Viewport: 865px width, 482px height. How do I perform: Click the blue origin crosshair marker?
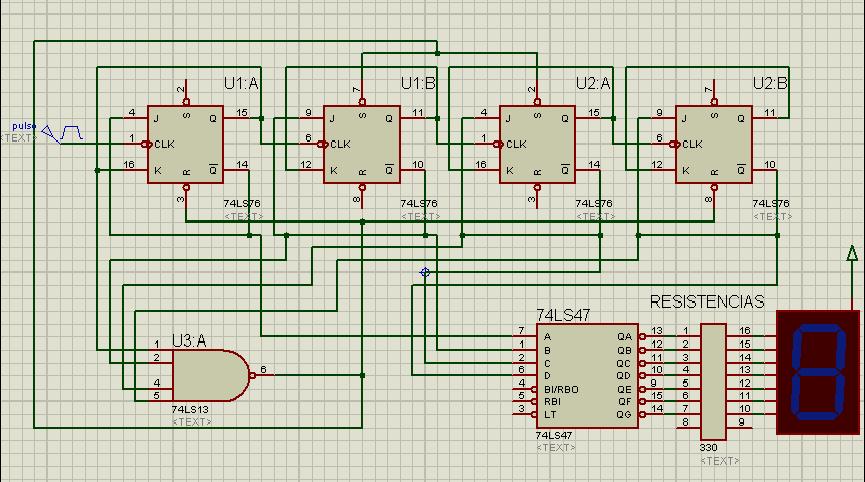tap(425, 272)
